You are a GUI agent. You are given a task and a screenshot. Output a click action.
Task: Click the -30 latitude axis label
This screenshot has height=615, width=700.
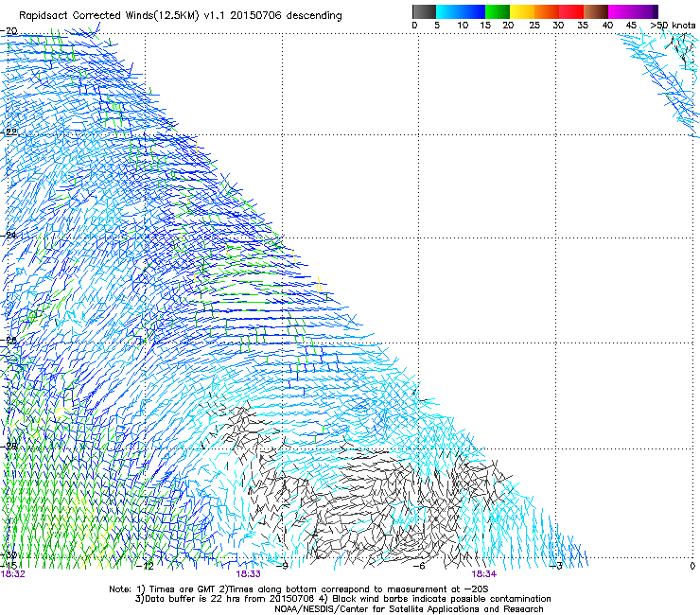(9, 555)
